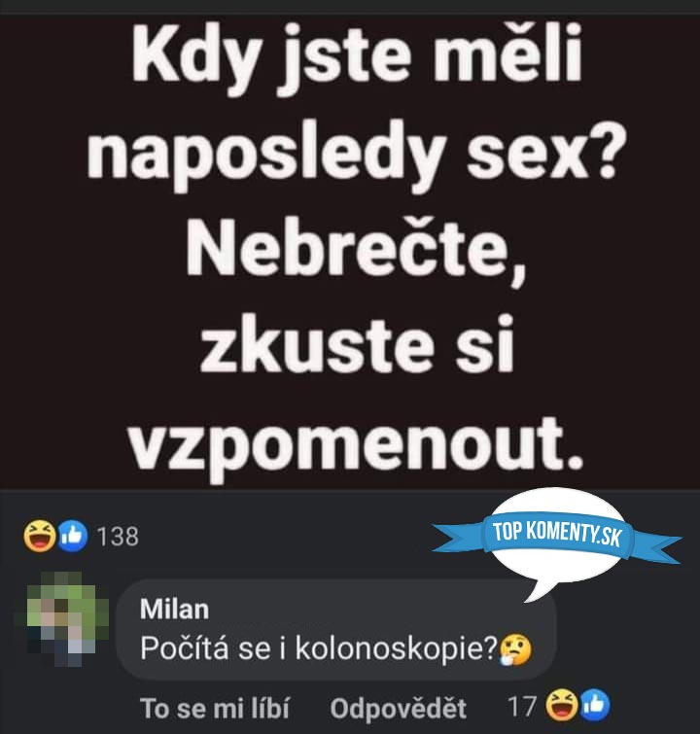Viewport: 700px width, 734px height.
Task: Click the thinking face emoji in comment
Action: point(516,649)
